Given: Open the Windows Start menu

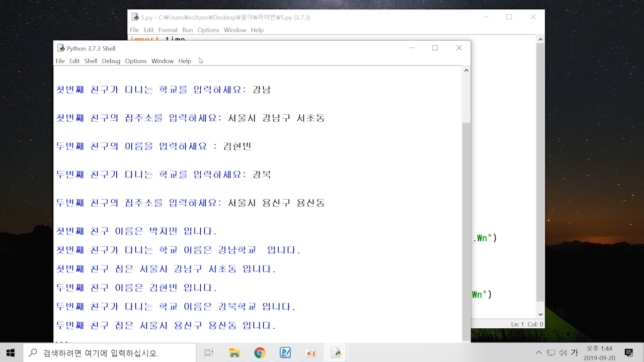Looking at the screenshot, I should click(x=11, y=353).
